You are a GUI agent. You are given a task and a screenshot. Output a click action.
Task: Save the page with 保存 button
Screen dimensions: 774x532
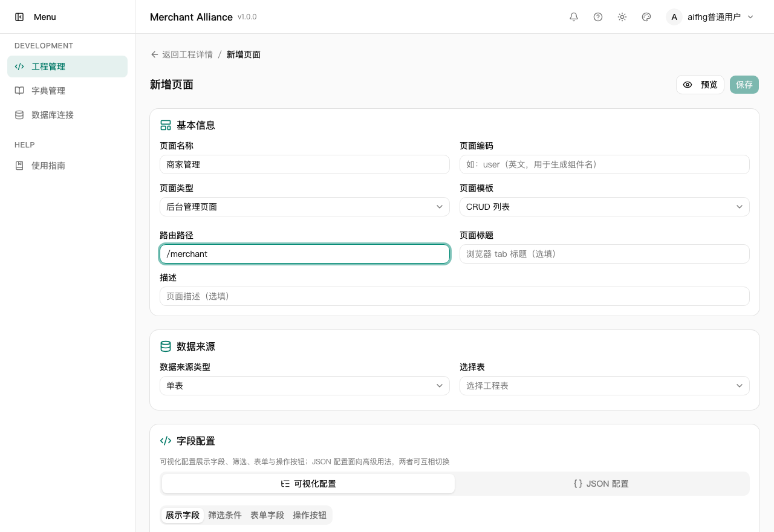point(744,85)
